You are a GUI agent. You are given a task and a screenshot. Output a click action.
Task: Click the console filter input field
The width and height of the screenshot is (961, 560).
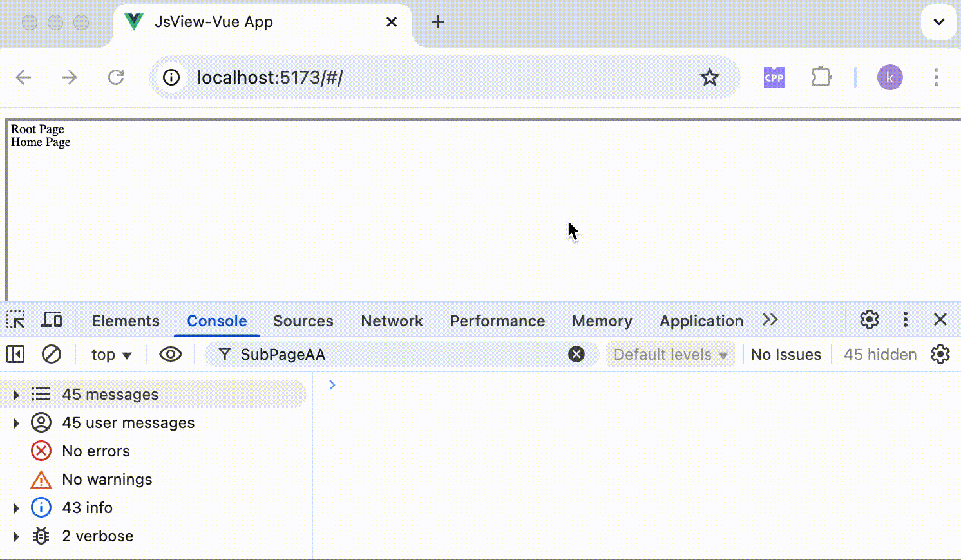click(x=399, y=355)
